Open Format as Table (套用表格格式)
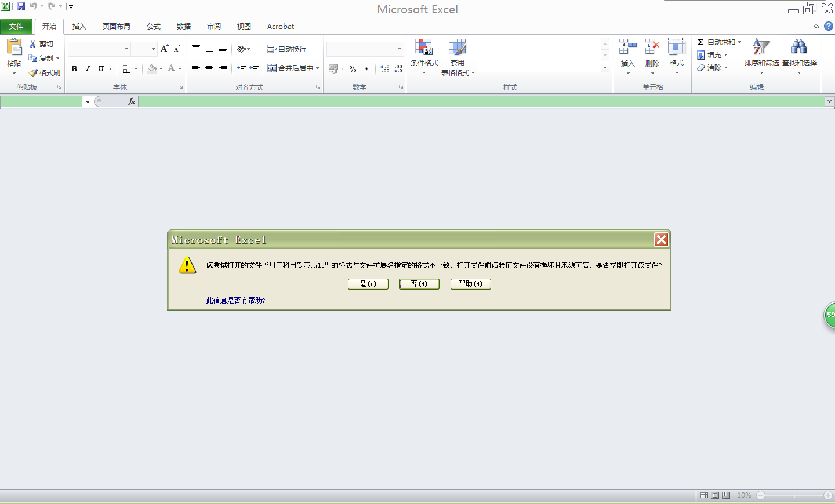The height and width of the screenshot is (504, 835). click(458, 57)
